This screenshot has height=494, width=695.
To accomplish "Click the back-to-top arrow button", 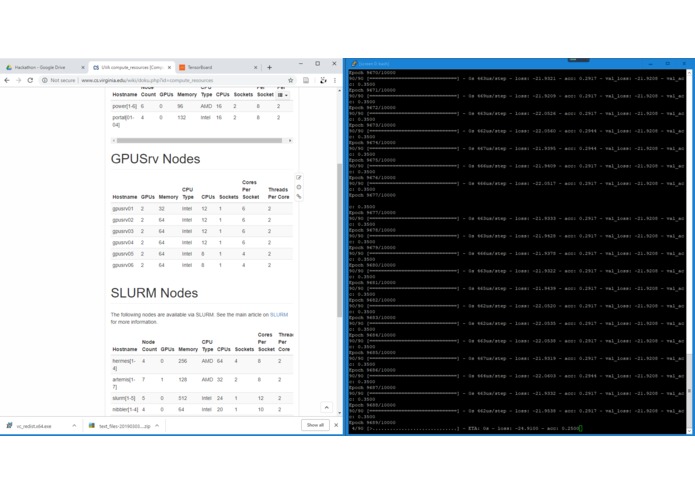I will coord(326,407).
